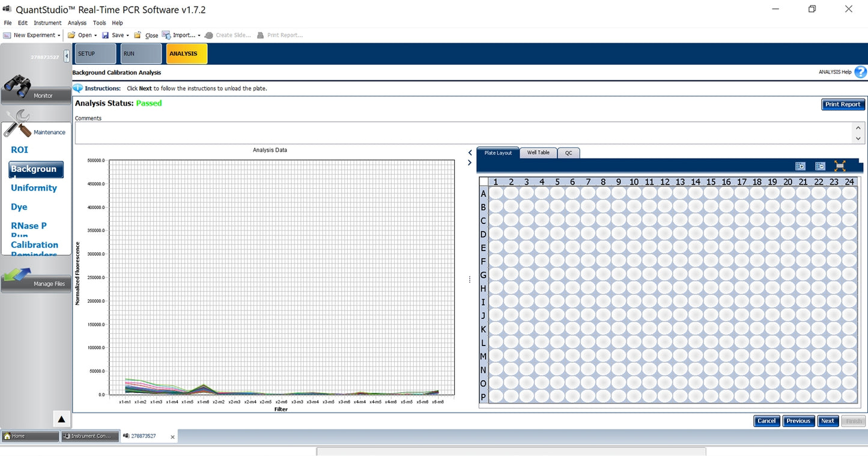Click the ANALYSIS Help question mark icon
868x456 pixels.
coord(860,72)
